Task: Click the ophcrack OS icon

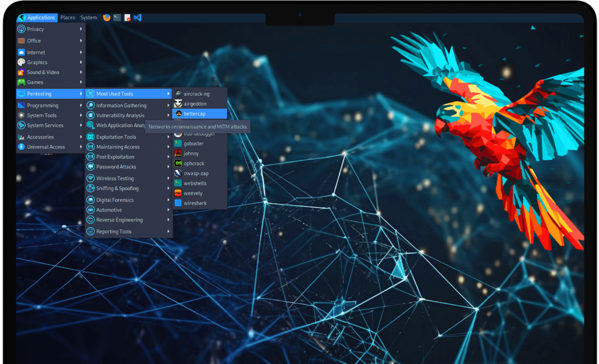Action: click(x=178, y=163)
